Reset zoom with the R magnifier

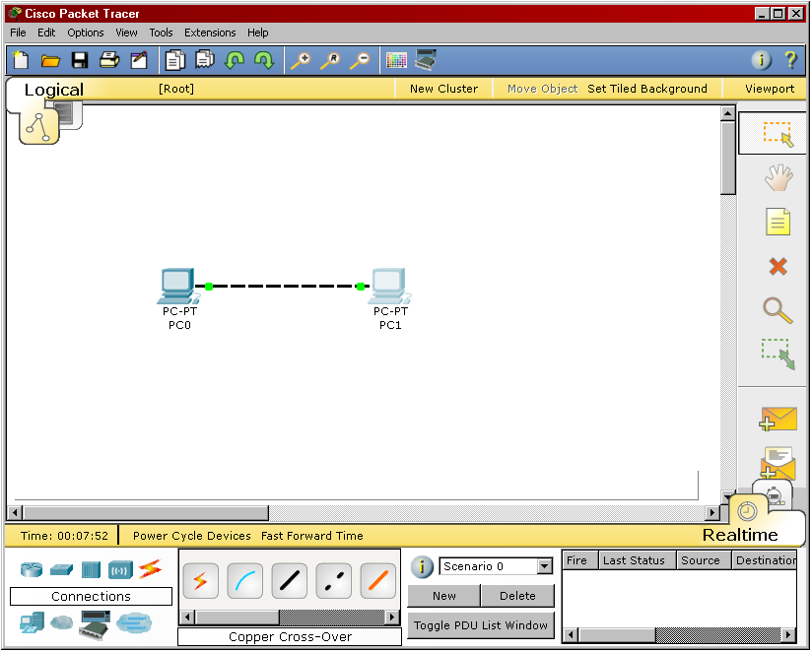click(x=330, y=60)
